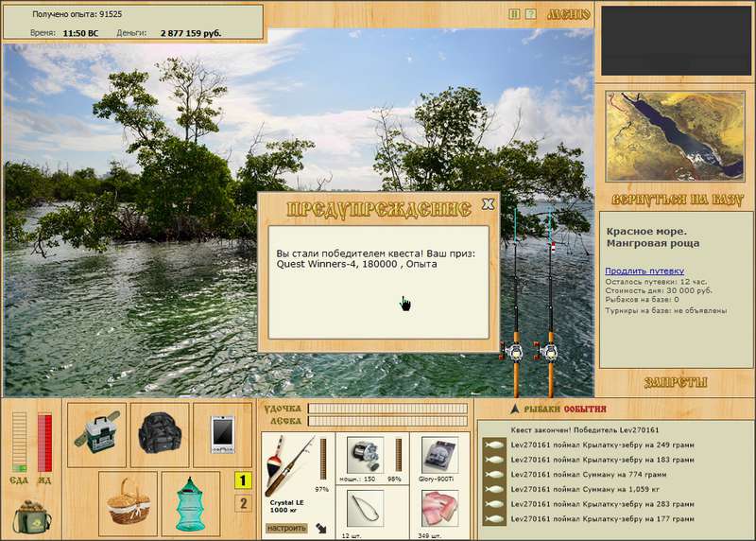Image resolution: width=756 pixels, height=541 pixels.
Task: Click the ЛЕСКА tension bar
Action: click(x=387, y=421)
